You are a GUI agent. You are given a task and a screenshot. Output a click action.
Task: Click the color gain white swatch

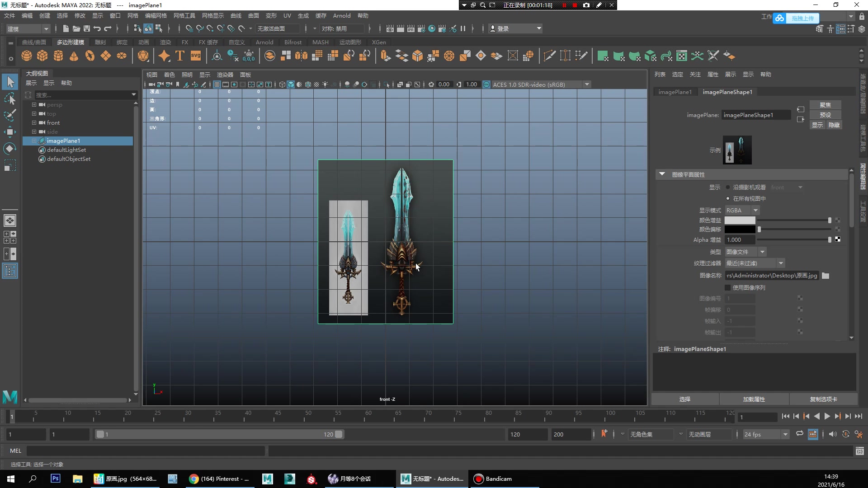pos(740,221)
